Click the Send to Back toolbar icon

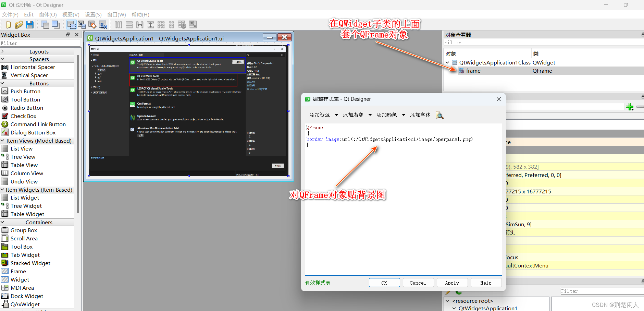click(x=45, y=25)
